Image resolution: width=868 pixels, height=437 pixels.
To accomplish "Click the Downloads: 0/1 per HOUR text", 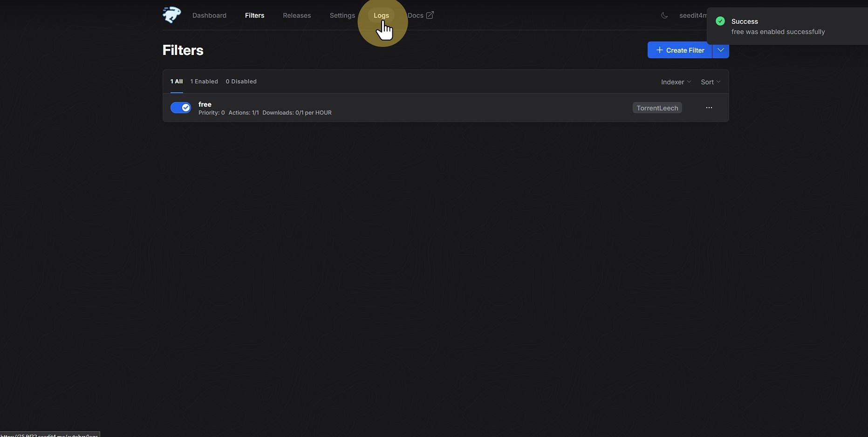I will point(297,113).
